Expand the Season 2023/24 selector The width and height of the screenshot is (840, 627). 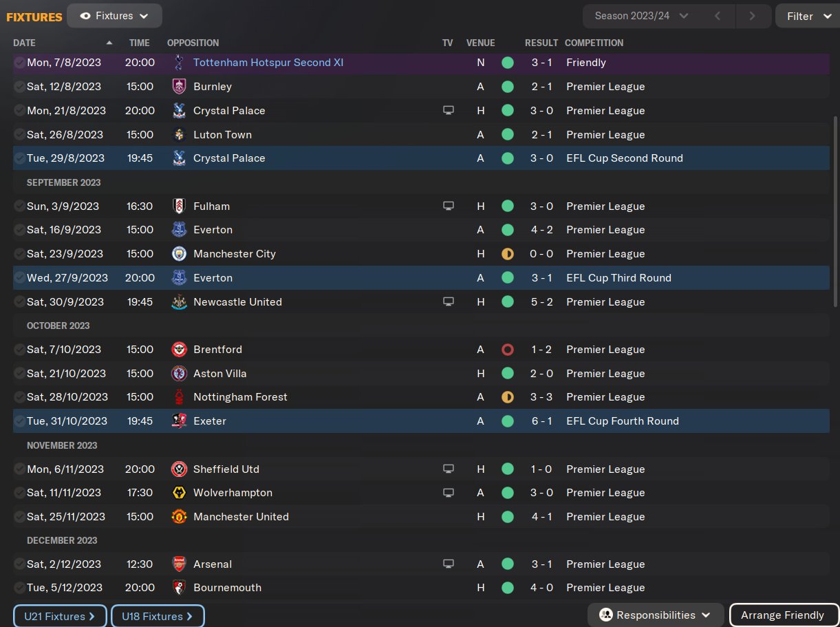pos(641,16)
